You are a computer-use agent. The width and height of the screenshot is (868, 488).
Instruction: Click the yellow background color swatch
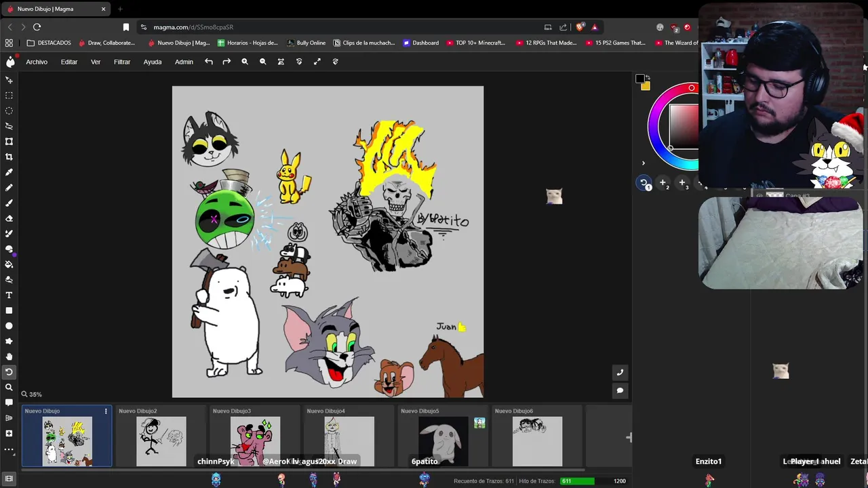[646, 87]
